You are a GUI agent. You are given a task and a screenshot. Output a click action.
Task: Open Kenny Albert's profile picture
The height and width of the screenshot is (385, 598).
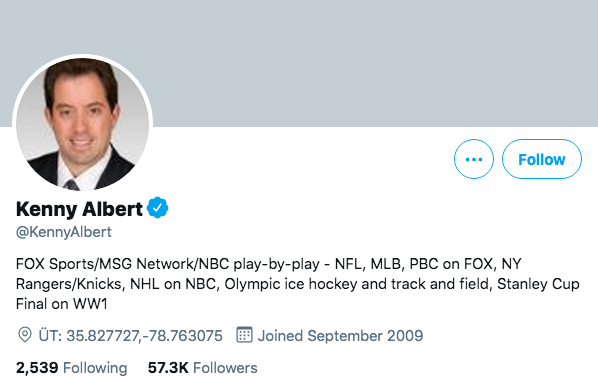click(82, 123)
